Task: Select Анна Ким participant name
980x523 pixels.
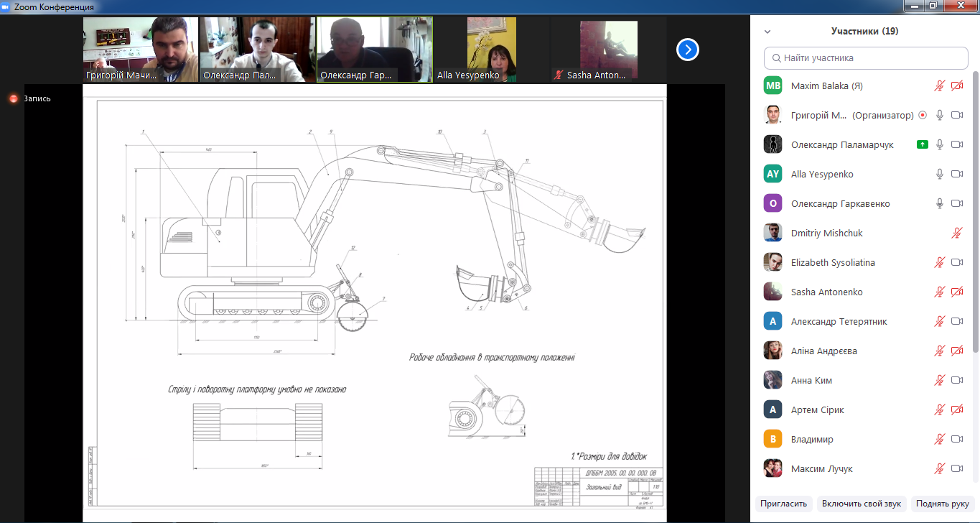Action: (x=811, y=380)
